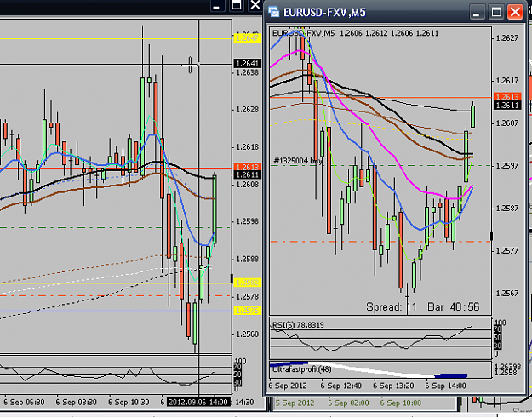
Task: Click '6 Sep 14:00' on M5 time axis
Action: point(445,386)
